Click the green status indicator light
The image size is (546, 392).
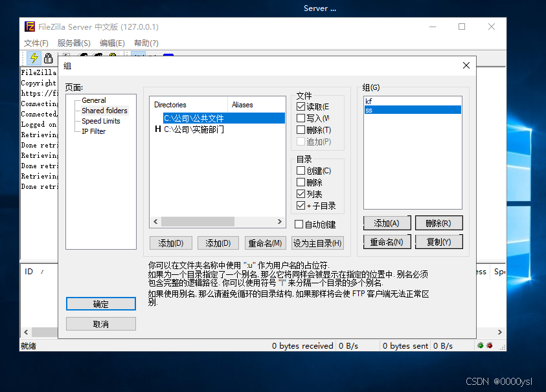[481, 345]
